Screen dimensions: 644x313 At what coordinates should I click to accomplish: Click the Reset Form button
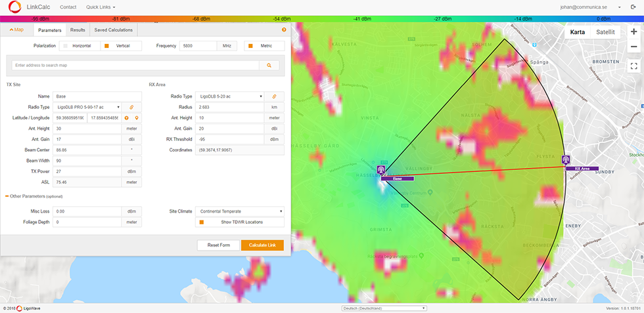218,245
